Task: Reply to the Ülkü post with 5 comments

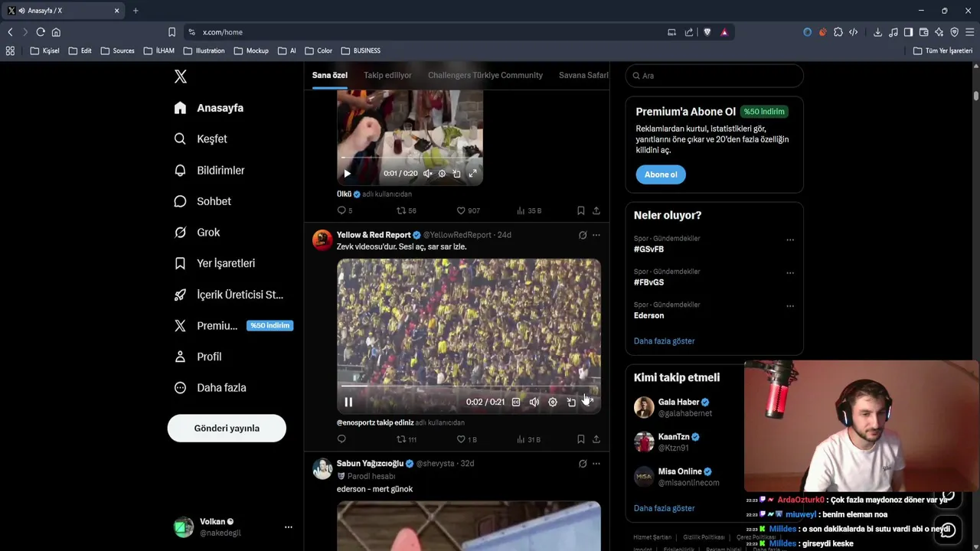Action: 345,210
